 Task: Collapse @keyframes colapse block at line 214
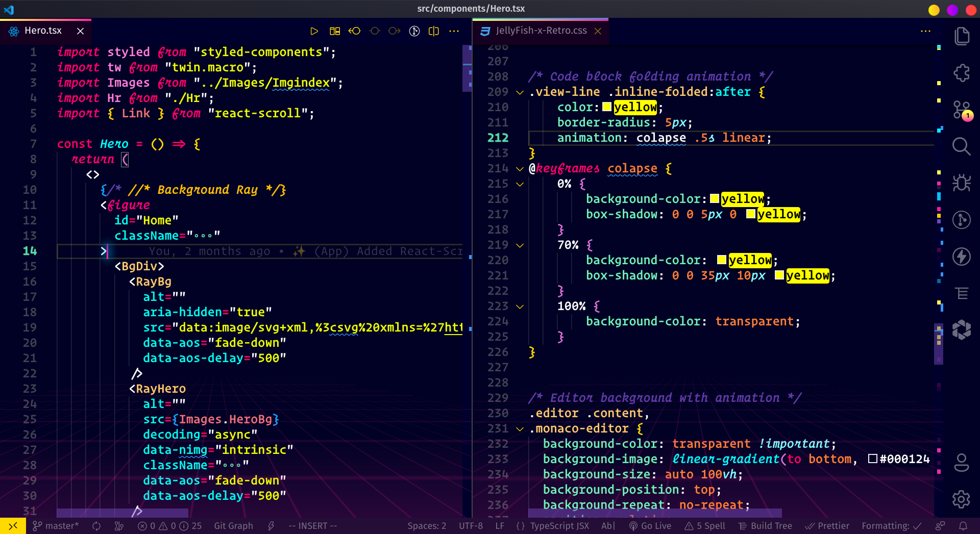520,169
